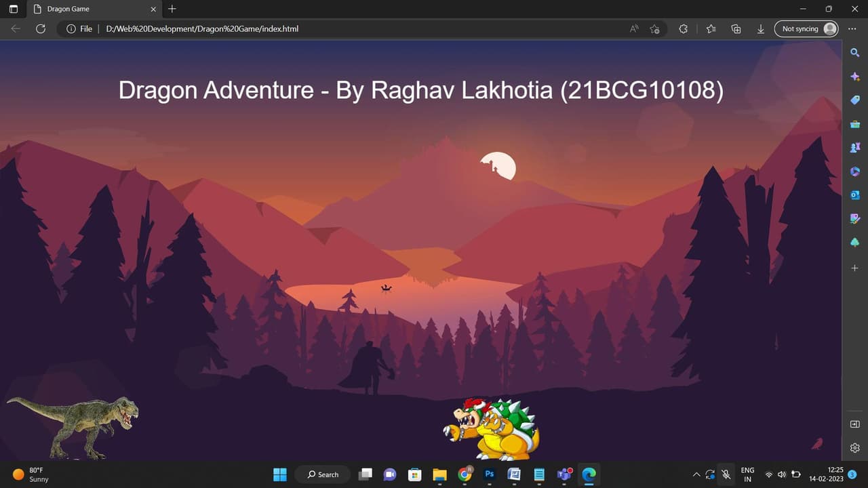Open the Wi-Fi quick settings icon
Image resolution: width=868 pixels, height=488 pixels.
click(x=769, y=474)
